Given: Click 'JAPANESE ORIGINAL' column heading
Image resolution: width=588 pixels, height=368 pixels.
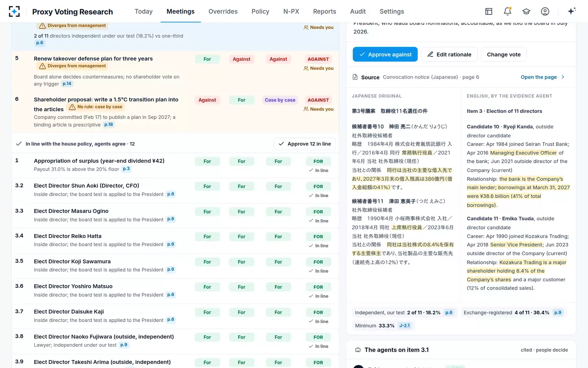Looking at the screenshot, I should (376, 96).
